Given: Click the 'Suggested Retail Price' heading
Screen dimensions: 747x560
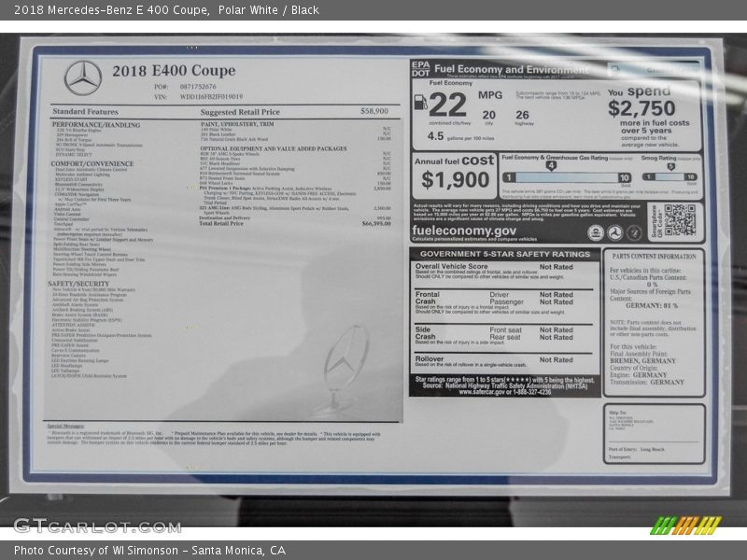Looking at the screenshot, I should (x=240, y=112).
